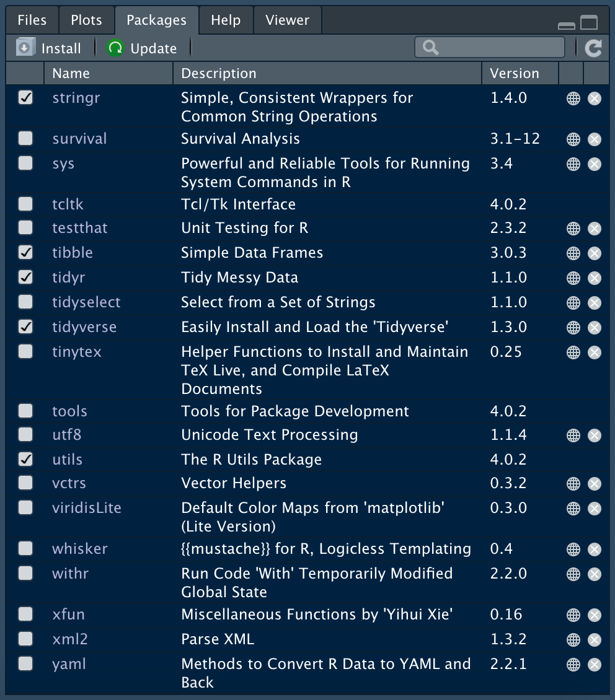This screenshot has height=700, width=615.
Task: Remove tidyselect with its X icon
Action: pyautogui.click(x=595, y=303)
